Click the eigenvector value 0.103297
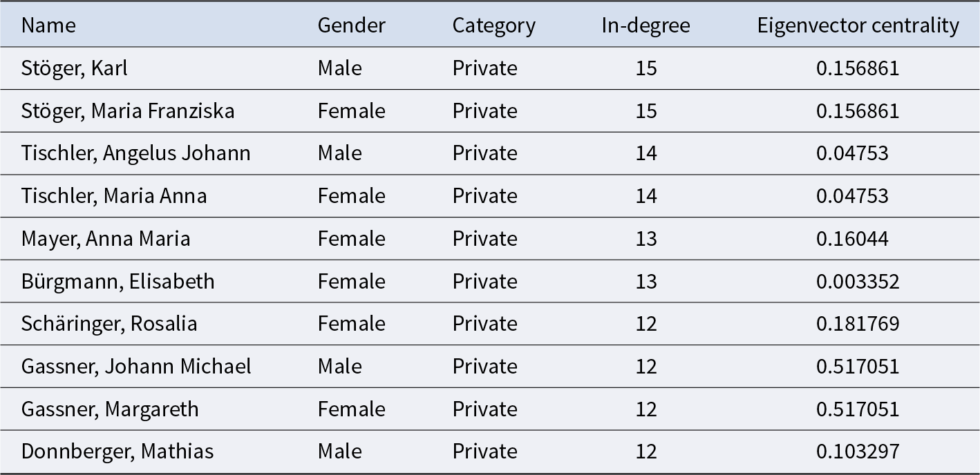This screenshot has height=475, width=980. tap(858, 452)
